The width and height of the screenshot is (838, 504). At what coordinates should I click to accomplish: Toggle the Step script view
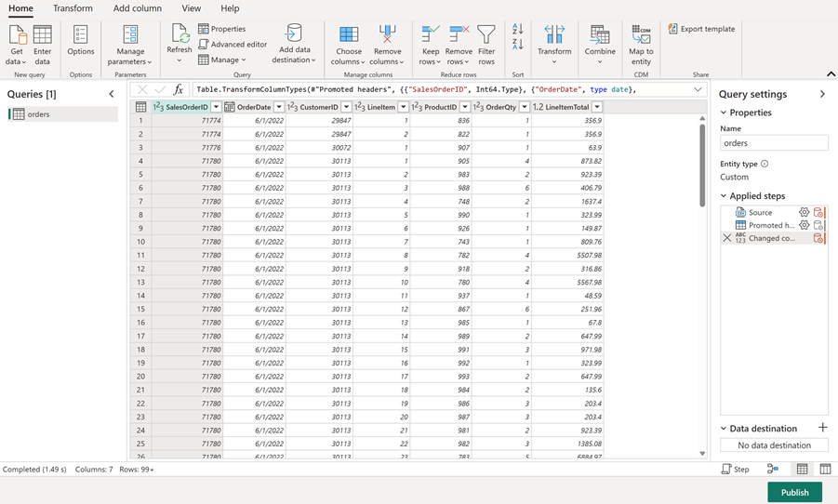(x=736, y=470)
